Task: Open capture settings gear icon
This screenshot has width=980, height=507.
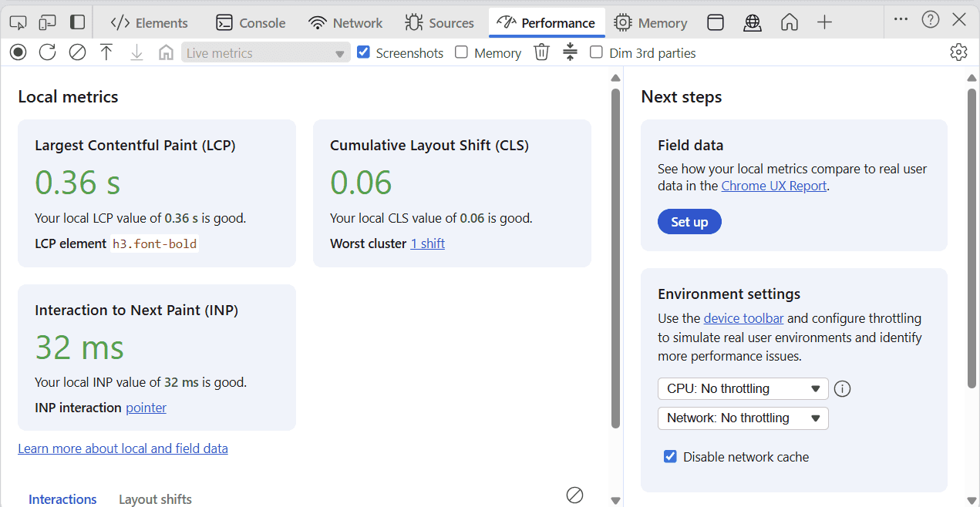Action: pyautogui.click(x=958, y=52)
